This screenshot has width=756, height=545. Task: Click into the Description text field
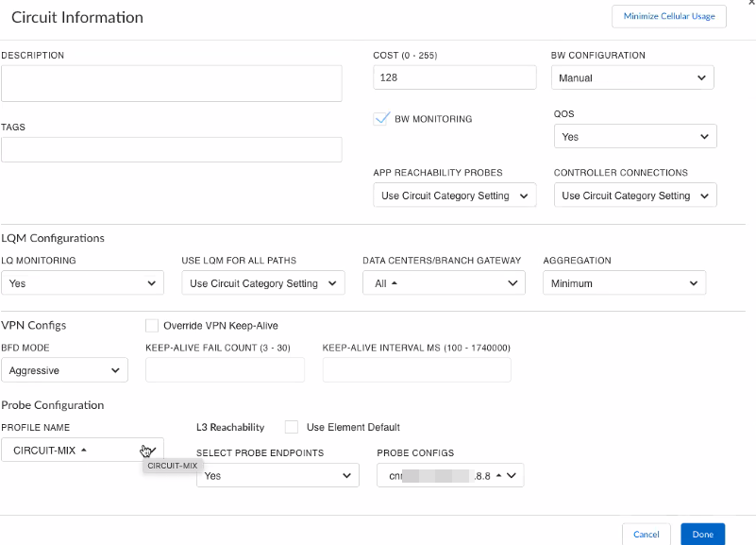click(x=171, y=83)
